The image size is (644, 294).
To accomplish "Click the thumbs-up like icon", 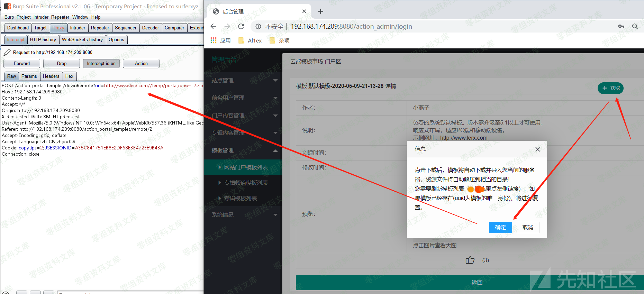I will coord(470,260).
